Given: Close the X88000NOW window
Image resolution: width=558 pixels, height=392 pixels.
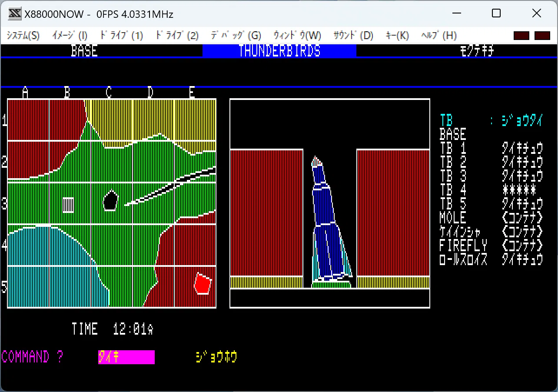Looking at the screenshot, I should [537, 13].
